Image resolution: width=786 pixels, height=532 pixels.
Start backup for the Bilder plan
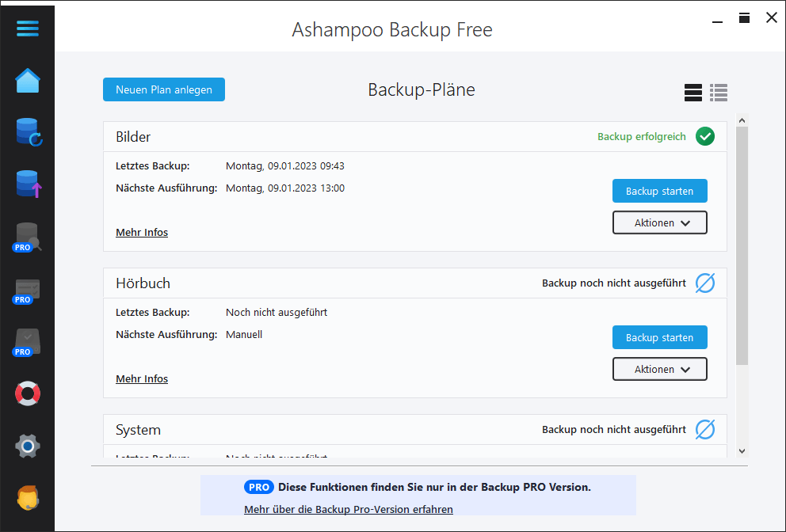tap(659, 191)
